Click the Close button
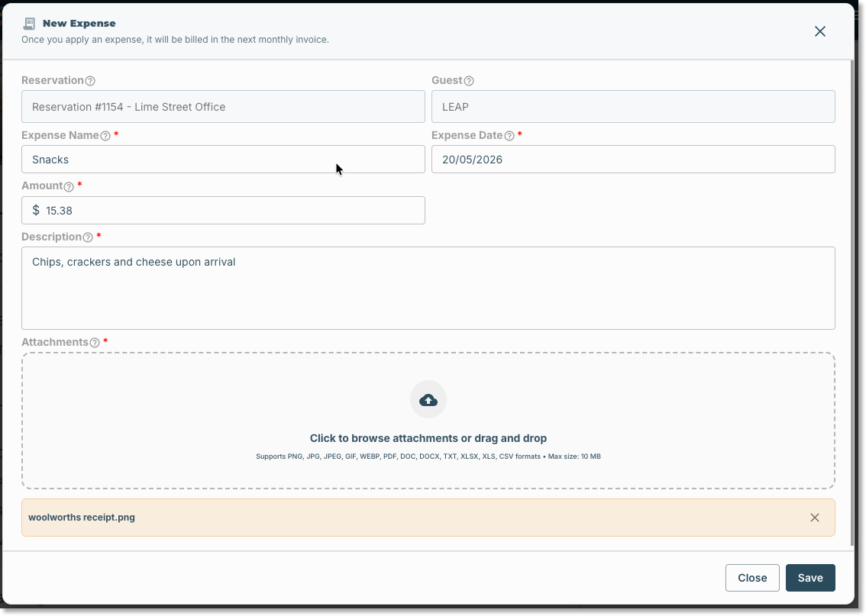 (752, 578)
